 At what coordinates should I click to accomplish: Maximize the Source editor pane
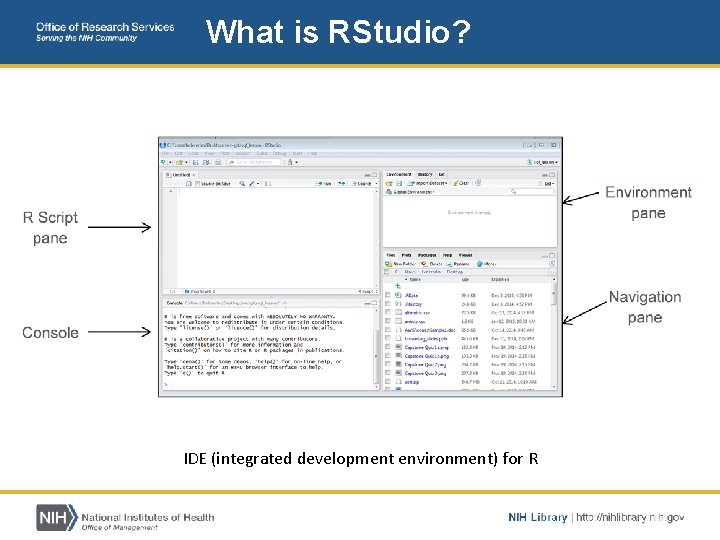374,175
